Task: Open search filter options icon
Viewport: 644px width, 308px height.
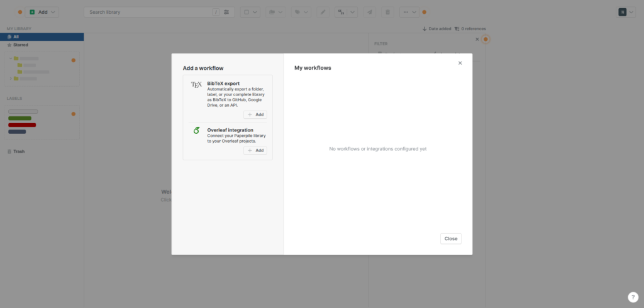Action: click(227, 12)
